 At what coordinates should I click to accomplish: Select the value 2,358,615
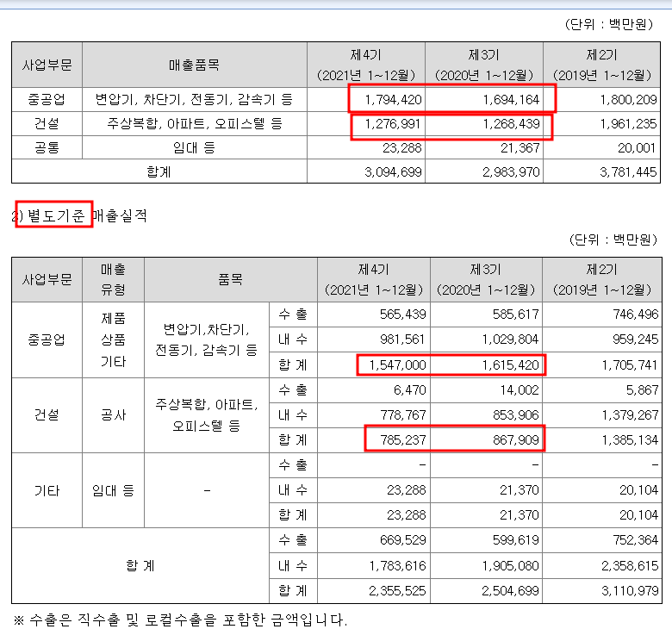click(x=630, y=565)
